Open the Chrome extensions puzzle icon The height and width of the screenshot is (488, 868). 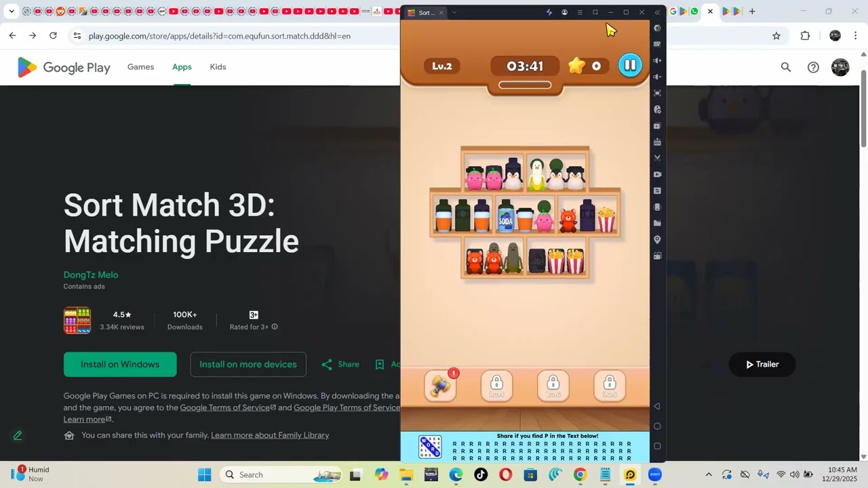[805, 36]
